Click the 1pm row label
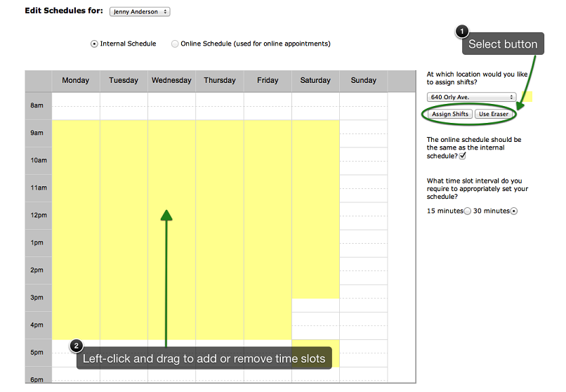566x392 pixels. 38,243
